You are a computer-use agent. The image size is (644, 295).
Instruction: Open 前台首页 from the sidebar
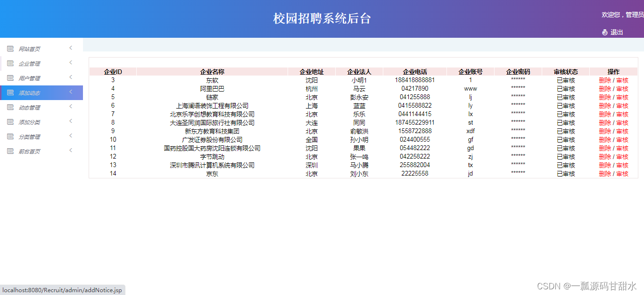click(x=41, y=151)
